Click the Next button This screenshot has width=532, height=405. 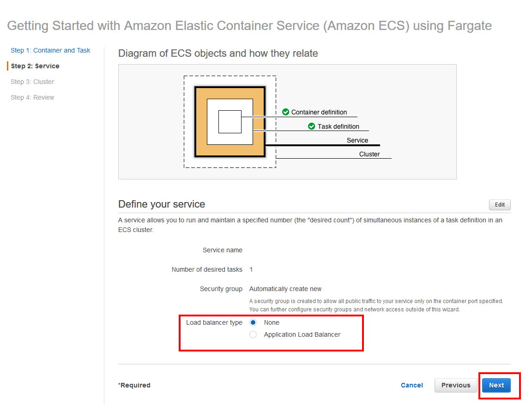click(496, 385)
